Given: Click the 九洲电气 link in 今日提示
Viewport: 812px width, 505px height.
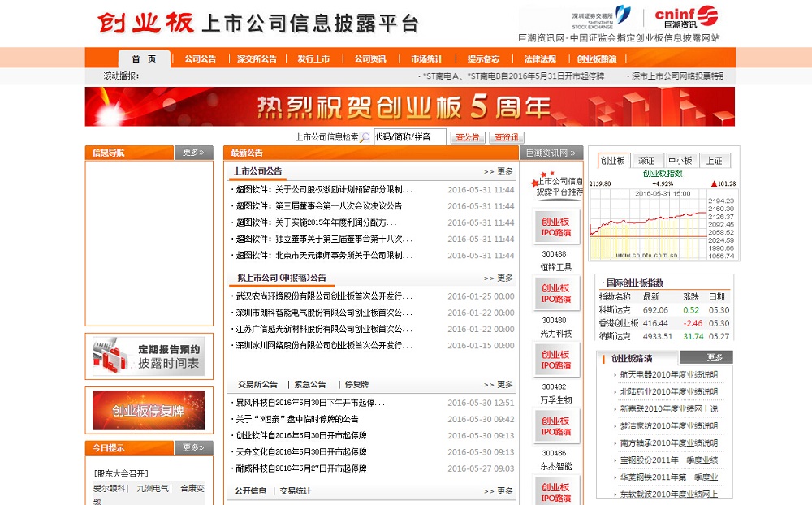Looking at the screenshot, I should (153, 488).
